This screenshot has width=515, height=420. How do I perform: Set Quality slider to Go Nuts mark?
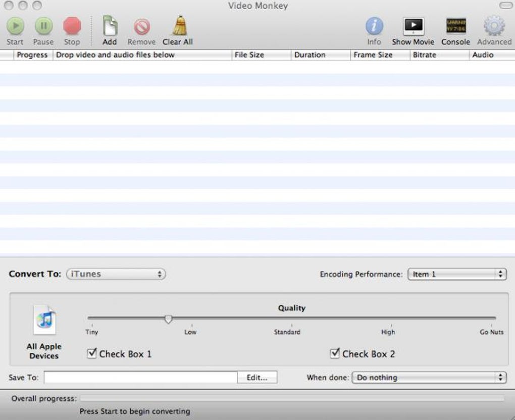491,318
